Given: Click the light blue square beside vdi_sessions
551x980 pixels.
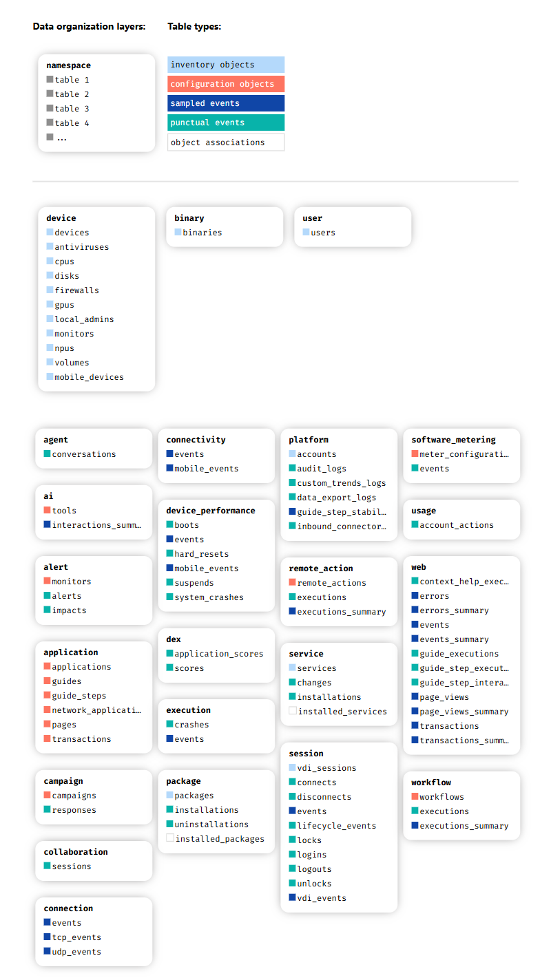Looking at the screenshot, I should [293, 768].
